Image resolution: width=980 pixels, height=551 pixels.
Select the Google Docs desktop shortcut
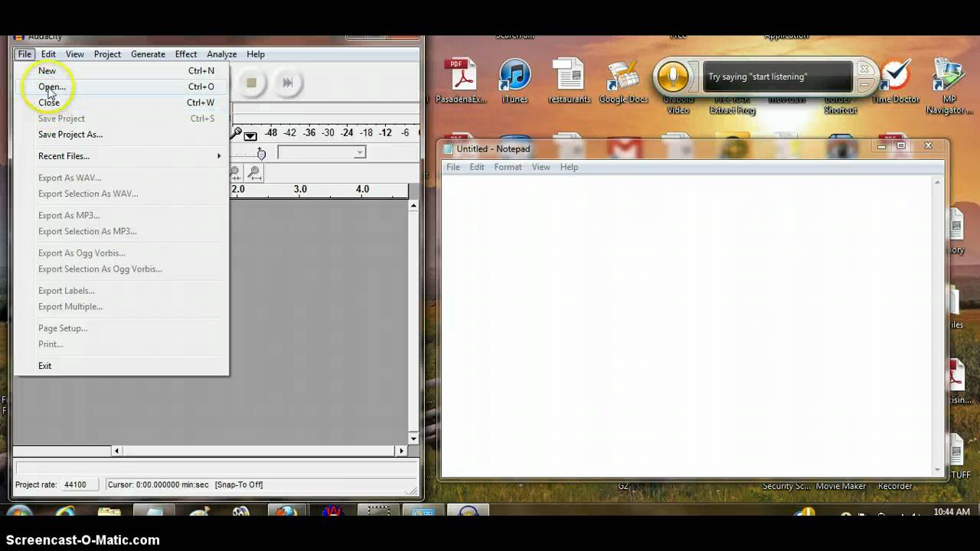623,81
